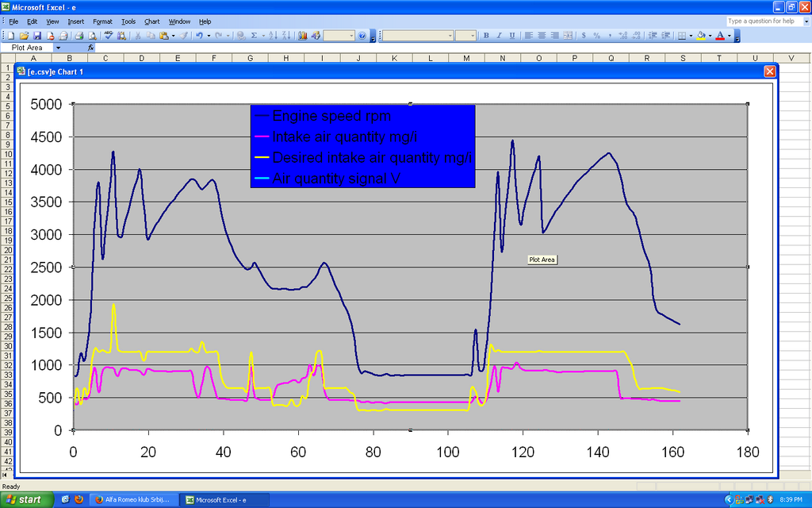The height and width of the screenshot is (508, 812).
Task: Click the Center alignment icon
Action: click(x=541, y=35)
